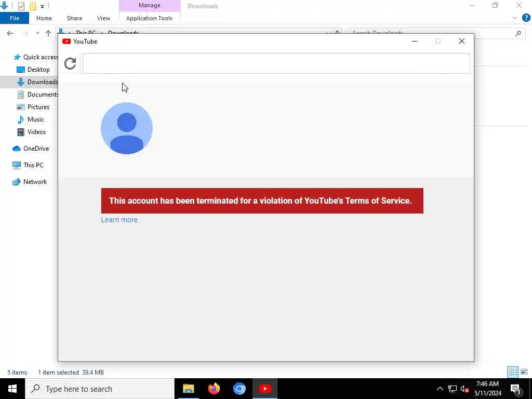Switch to the View ribbon tab
Screen dimensions: 532x399
click(x=103, y=18)
